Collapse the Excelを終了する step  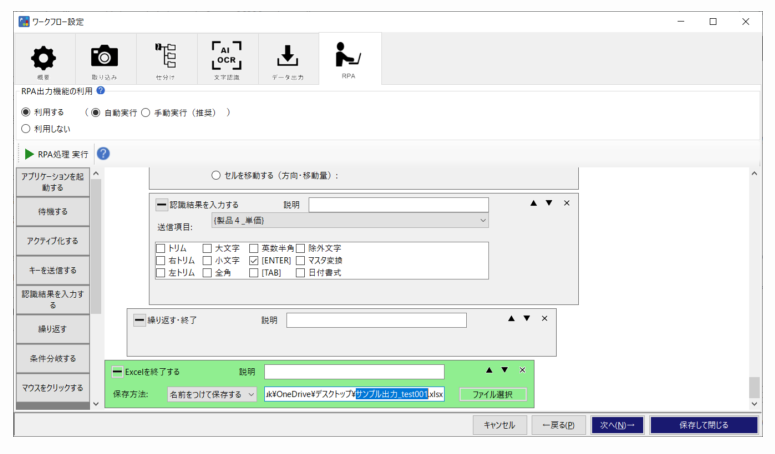pyautogui.click(x=117, y=371)
